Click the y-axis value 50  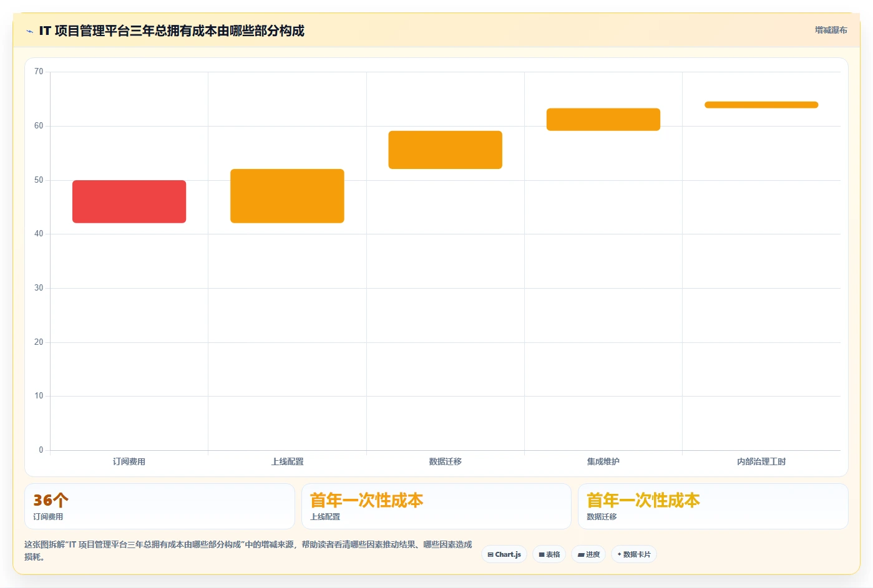click(x=39, y=180)
